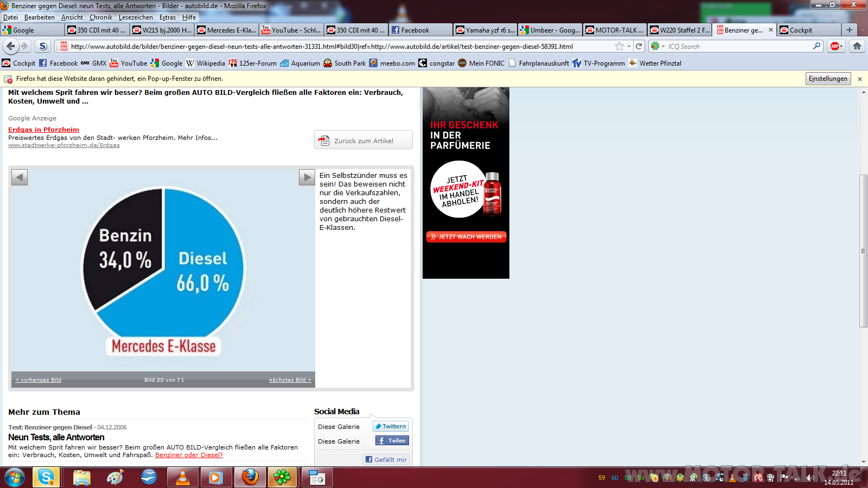Screen dimensions: 868x488
Task: Open the South Park bookmark
Action: pyautogui.click(x=344, y=63)
